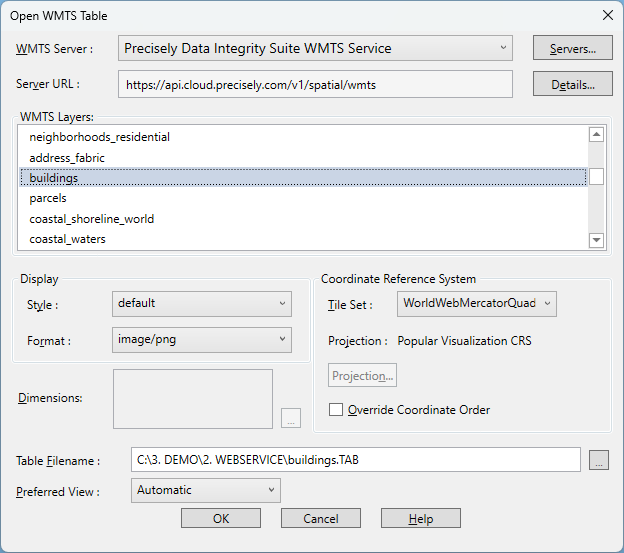
Task: Select the address_fabric layer
Action: [x=67, y=157]
